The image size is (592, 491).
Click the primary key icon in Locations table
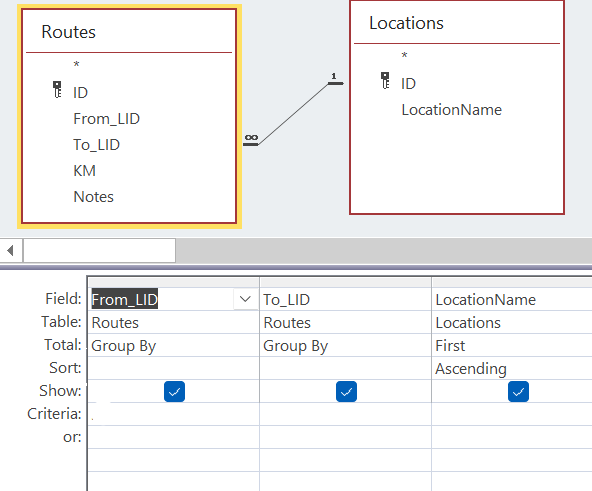(385, 80)
